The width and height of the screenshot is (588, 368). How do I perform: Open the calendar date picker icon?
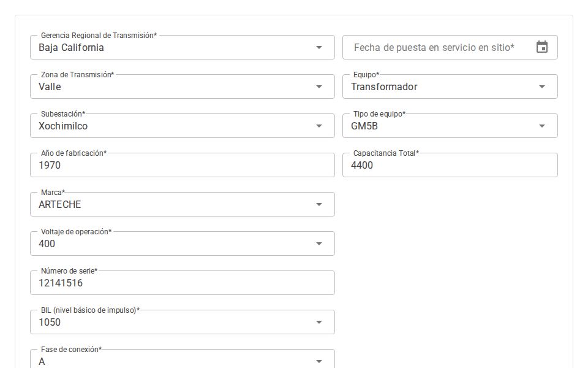coord(542,47)
